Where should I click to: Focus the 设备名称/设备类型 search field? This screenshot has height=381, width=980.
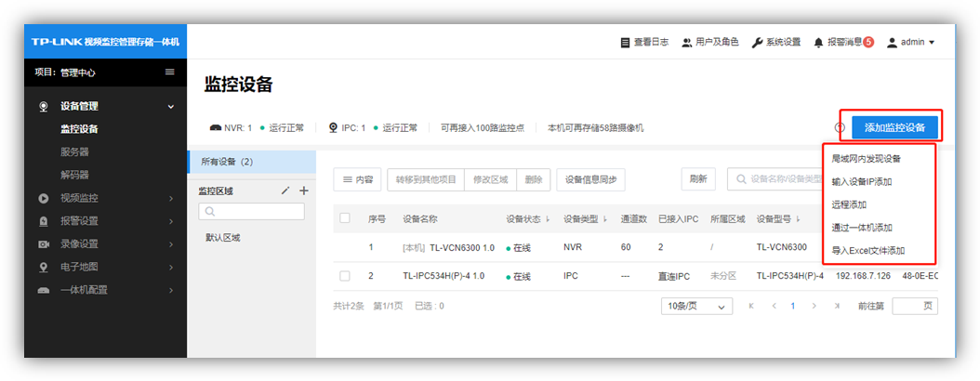tap(776, 179)
